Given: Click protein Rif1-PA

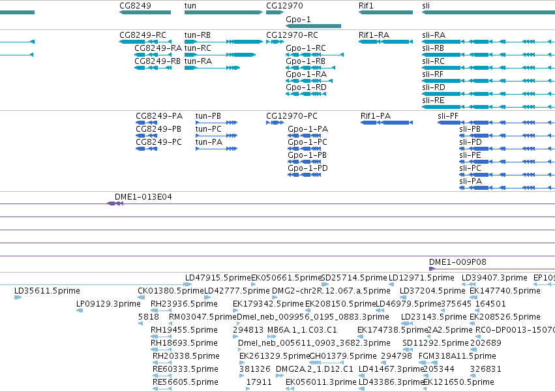Looking at the screenshot, I should pyautogui.click(x=387, y=123).
